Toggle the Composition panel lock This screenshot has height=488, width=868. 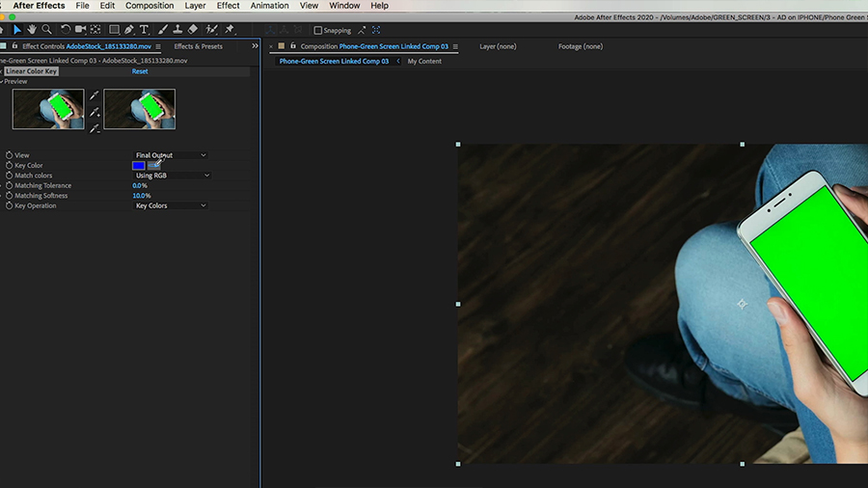pyautogui.click(x=293, y=46)
